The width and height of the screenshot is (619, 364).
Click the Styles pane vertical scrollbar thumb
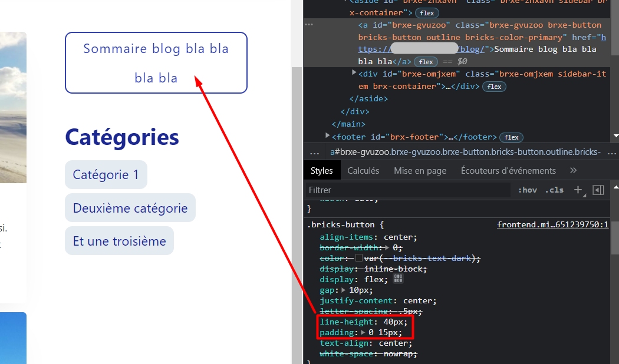(x=615, y=237)
